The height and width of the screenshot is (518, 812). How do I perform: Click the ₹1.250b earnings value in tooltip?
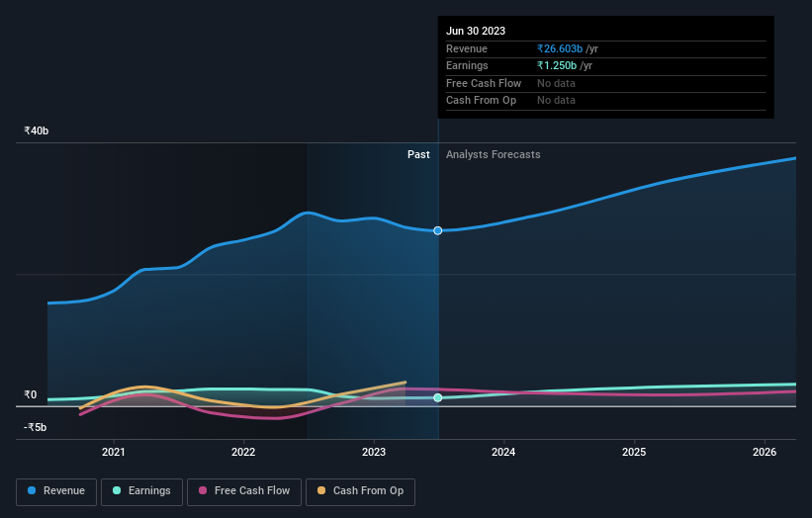pos(557,65)
